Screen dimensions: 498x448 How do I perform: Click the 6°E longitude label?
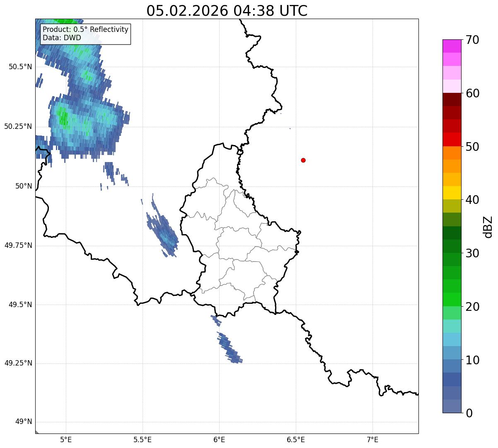click(x=219, y=439)
